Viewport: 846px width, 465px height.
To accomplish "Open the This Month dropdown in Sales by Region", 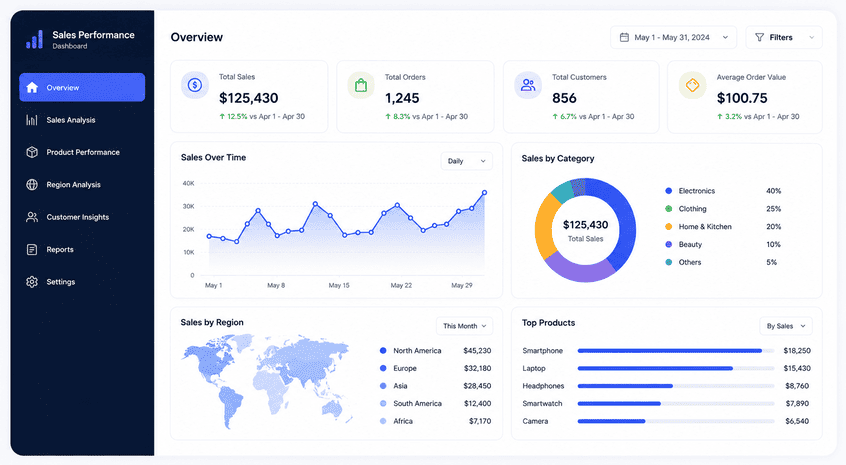I will coord(465,326).
